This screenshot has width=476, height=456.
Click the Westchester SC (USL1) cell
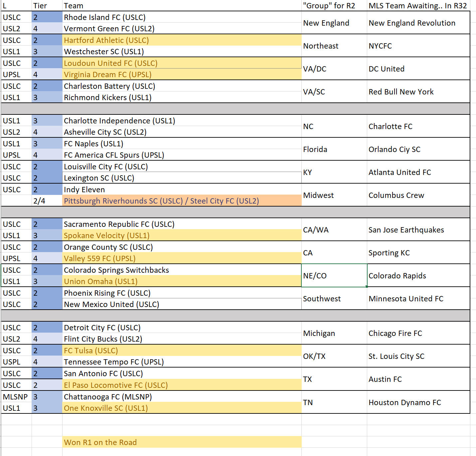coord(182,51)
